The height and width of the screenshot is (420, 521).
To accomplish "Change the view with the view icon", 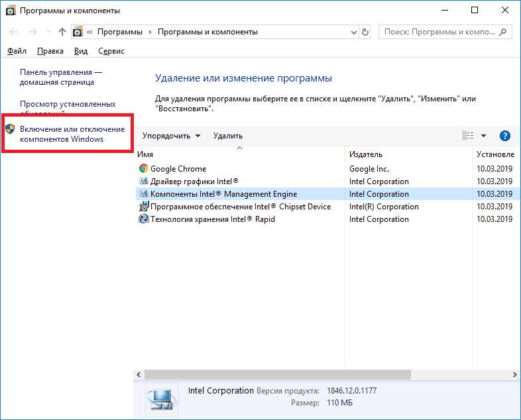I will click(468, 135).
